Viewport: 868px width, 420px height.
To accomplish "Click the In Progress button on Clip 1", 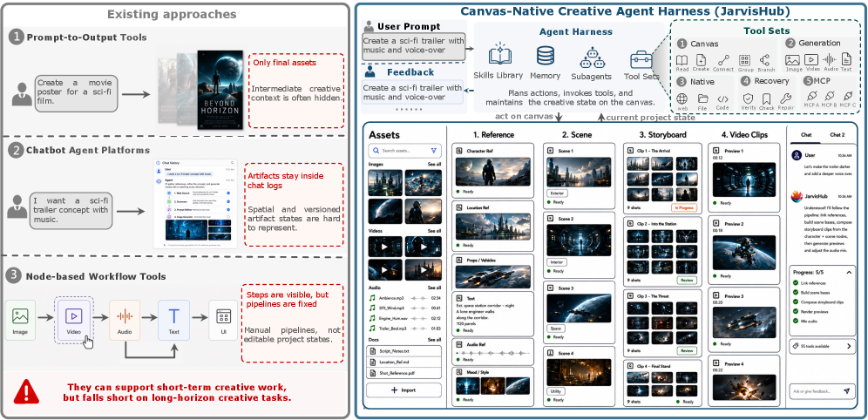I will click(683, 207).
